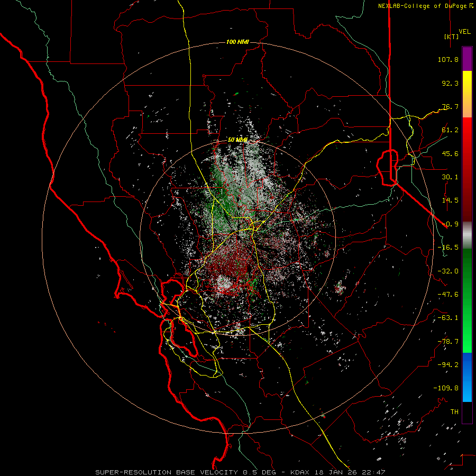Click the [KT] units label
The width and height of the screenshot is (476, 476).
coord(451,36)
